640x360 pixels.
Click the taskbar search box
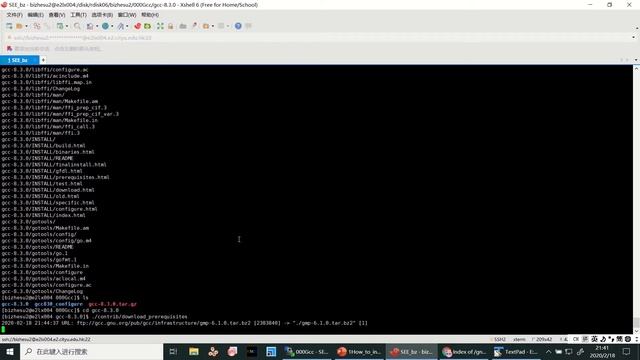point(91,351)
